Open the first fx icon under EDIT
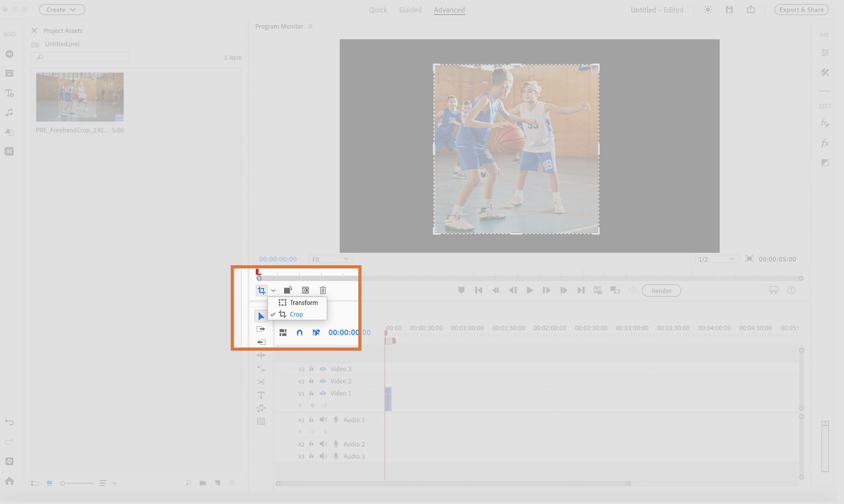The image size is (844, 504). tap(825, 123)
